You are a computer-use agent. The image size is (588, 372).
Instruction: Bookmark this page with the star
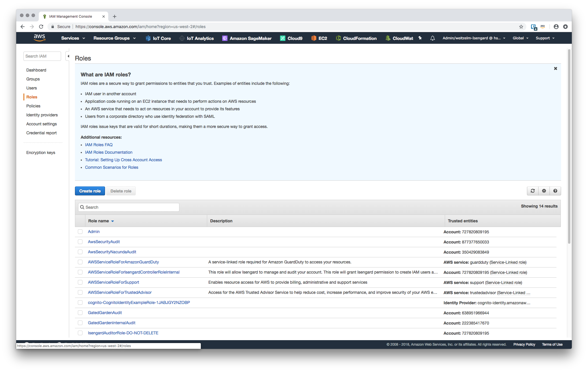(521, 27)
